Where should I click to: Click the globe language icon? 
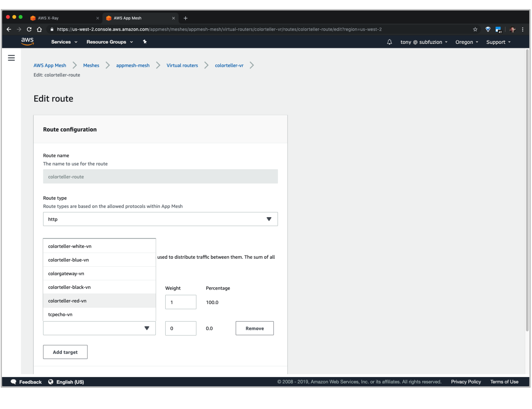(x=51, y=382)
